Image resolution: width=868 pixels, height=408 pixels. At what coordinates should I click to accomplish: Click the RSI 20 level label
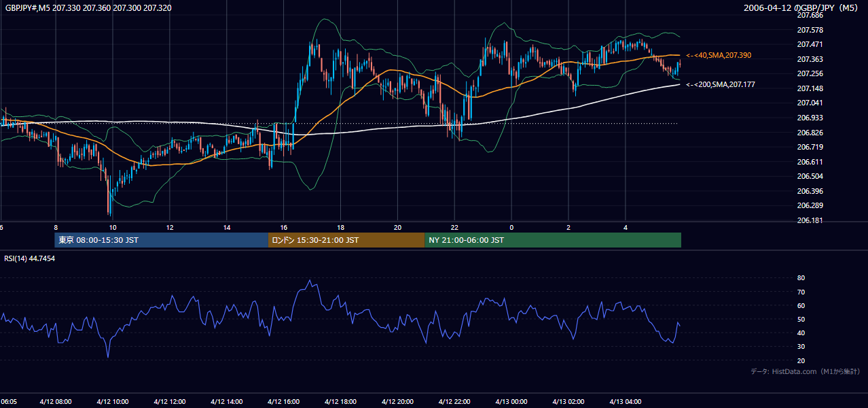(801, 360)
